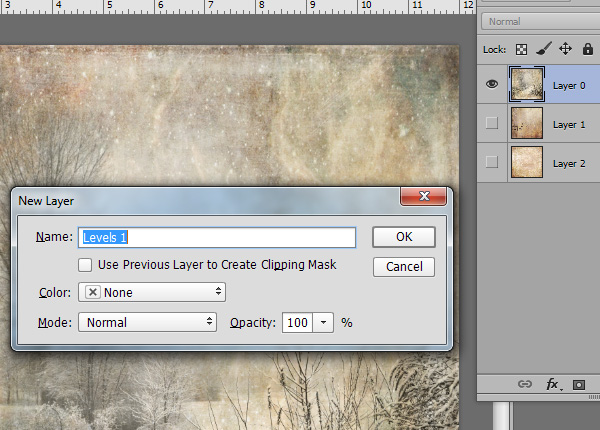This screenshot has height=430, width=600.
Task: Expand the Opacity dropdown arrow
Action: pyautogui.click(x=325, y=322)
